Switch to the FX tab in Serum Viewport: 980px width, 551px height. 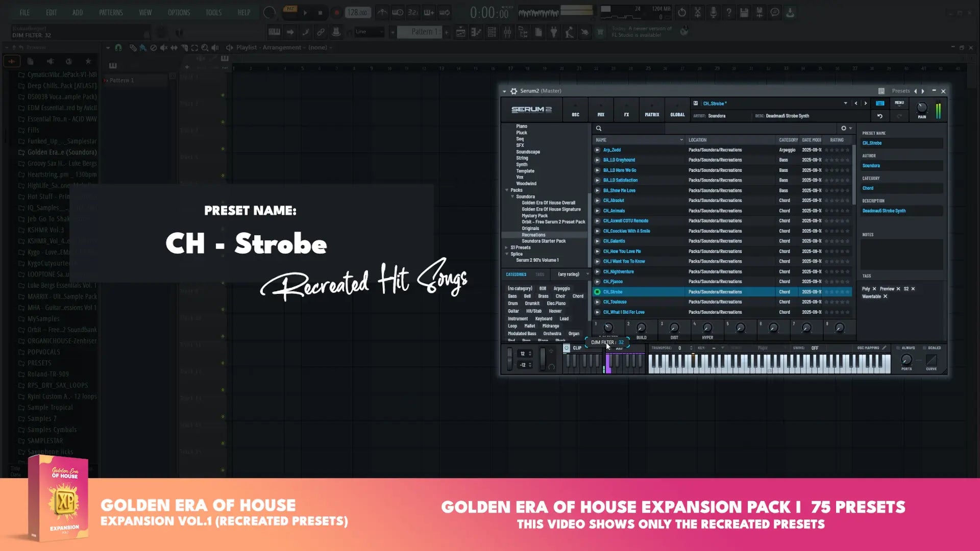pyautogui.click(x=626, y=110)
